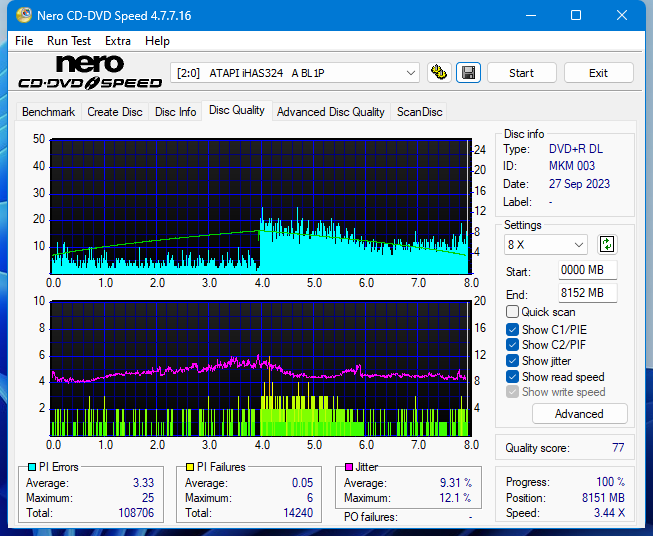Switch to the Disc Info tab
This screenshot has height=536, width=653.
click(x=175, y=112)
